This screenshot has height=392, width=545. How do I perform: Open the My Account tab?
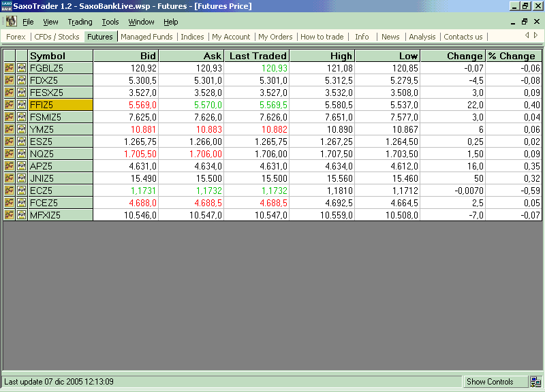(231, 37)
